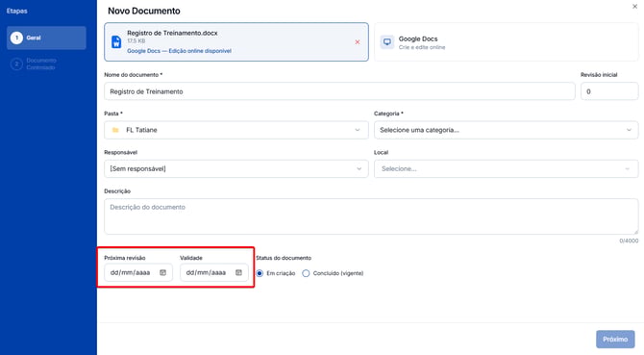Click the Etapas heading in sidebar

click(17, 12)
